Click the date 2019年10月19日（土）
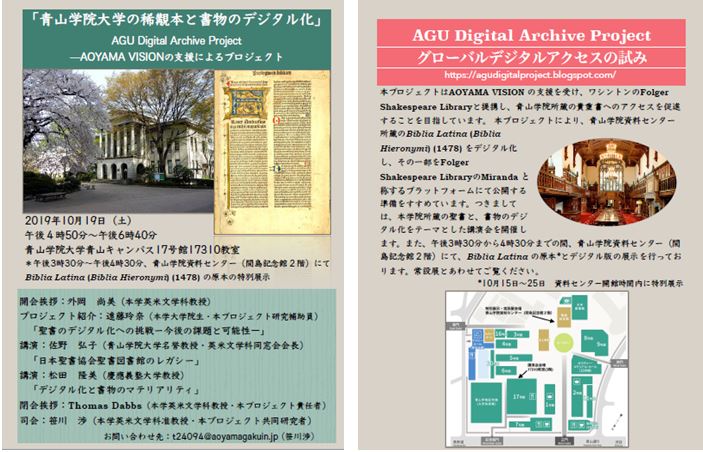The width and height of the screenshot is (703, 452). pyautogui.click(x=78, y=221)
